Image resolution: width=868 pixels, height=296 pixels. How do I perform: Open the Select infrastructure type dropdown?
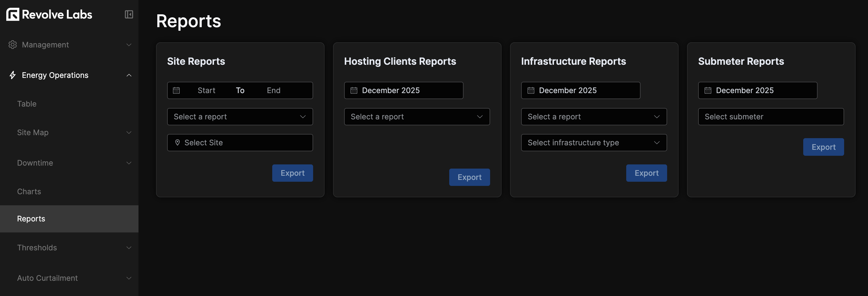click(x=594, y=142)
